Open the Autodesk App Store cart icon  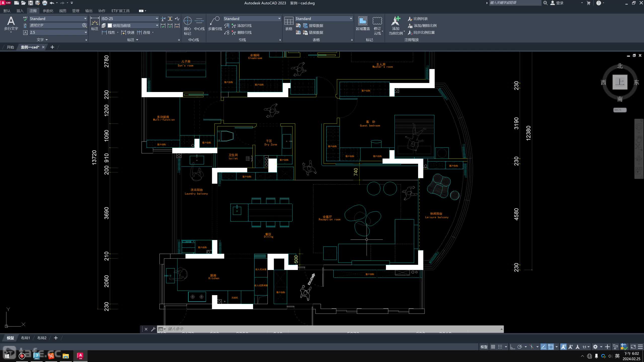pos(588,3)
